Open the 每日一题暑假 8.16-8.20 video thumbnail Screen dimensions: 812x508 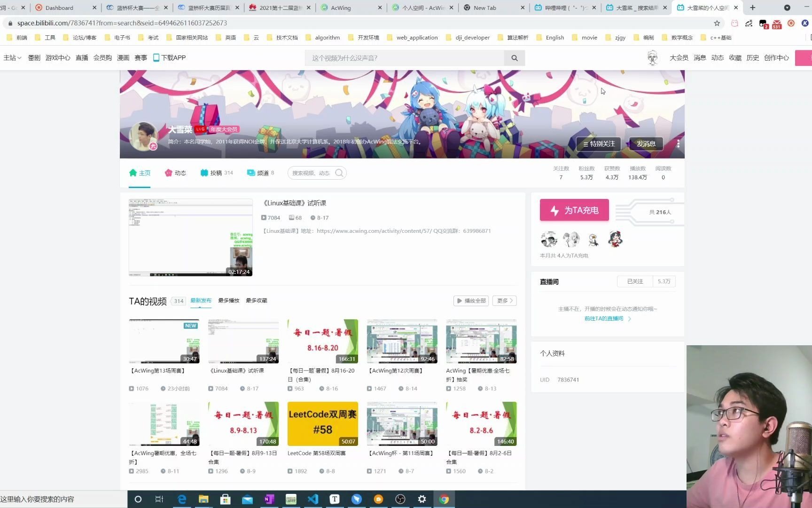point(323,341)
